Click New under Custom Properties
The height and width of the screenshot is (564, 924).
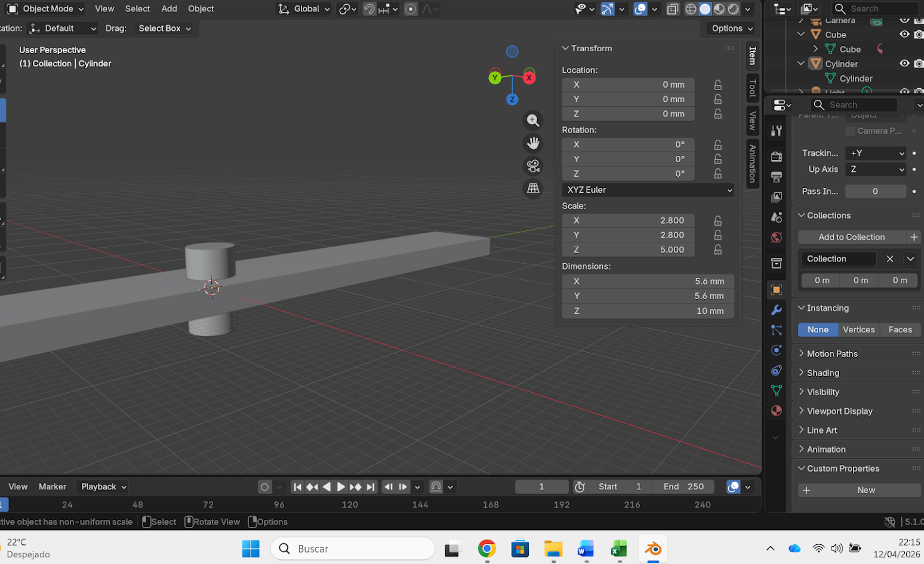click(859, 490)
